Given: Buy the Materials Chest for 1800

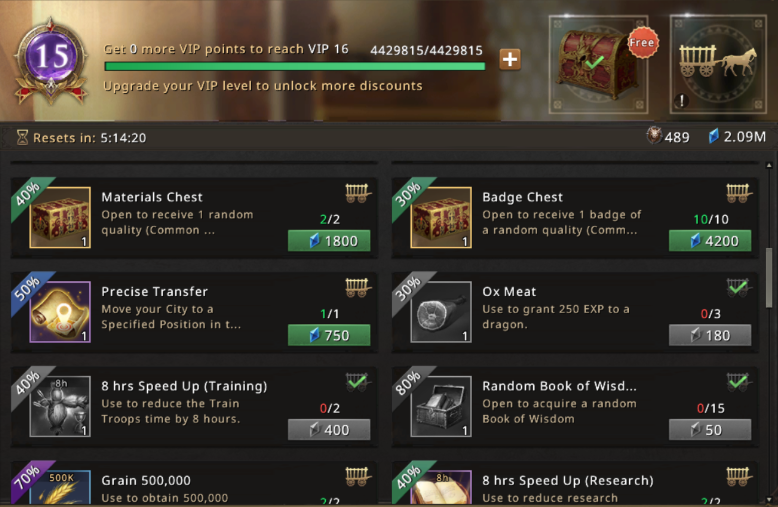Looking at the screenshot, I should [329, 241].
